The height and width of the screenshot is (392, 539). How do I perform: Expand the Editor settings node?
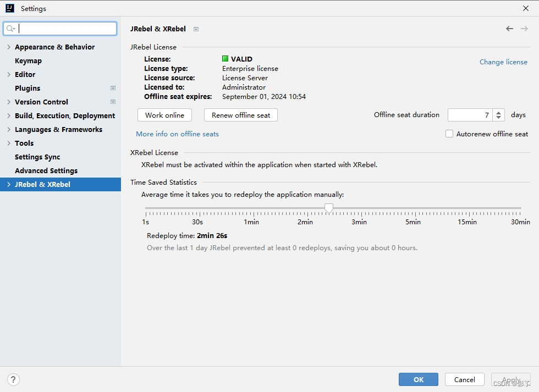9,75
